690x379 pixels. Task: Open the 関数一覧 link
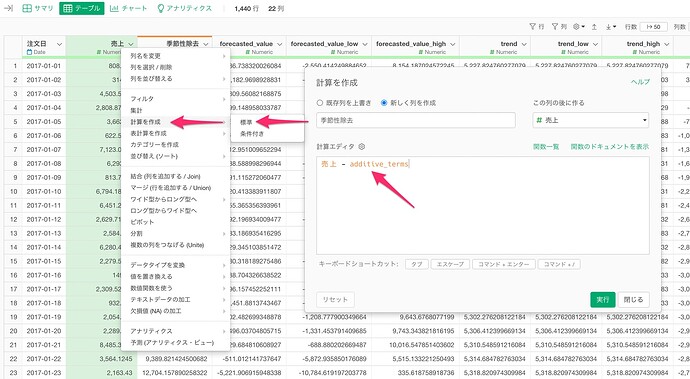point(546,147)
